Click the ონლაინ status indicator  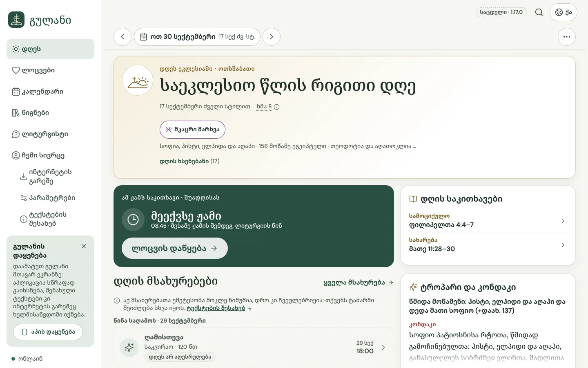(27, 359)
